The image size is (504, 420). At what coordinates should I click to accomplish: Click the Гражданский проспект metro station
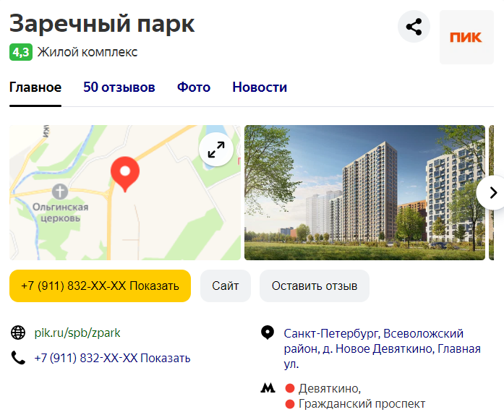[362, 404]
